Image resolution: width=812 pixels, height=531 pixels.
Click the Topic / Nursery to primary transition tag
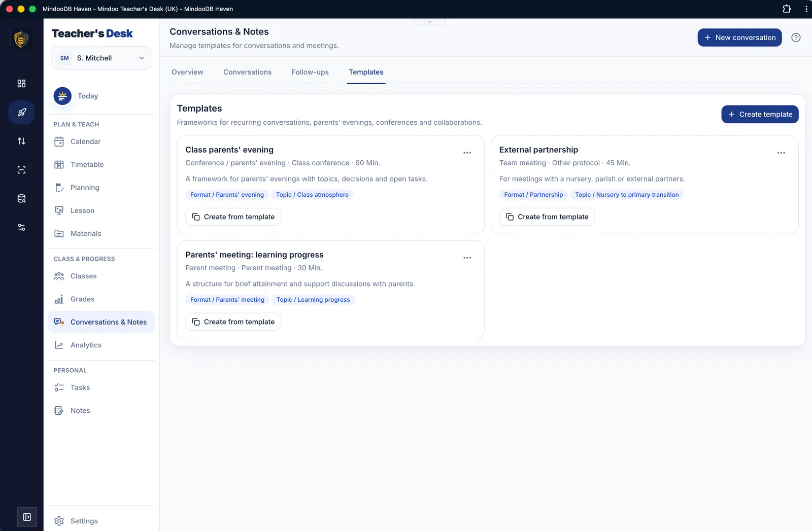pos(627,195)
